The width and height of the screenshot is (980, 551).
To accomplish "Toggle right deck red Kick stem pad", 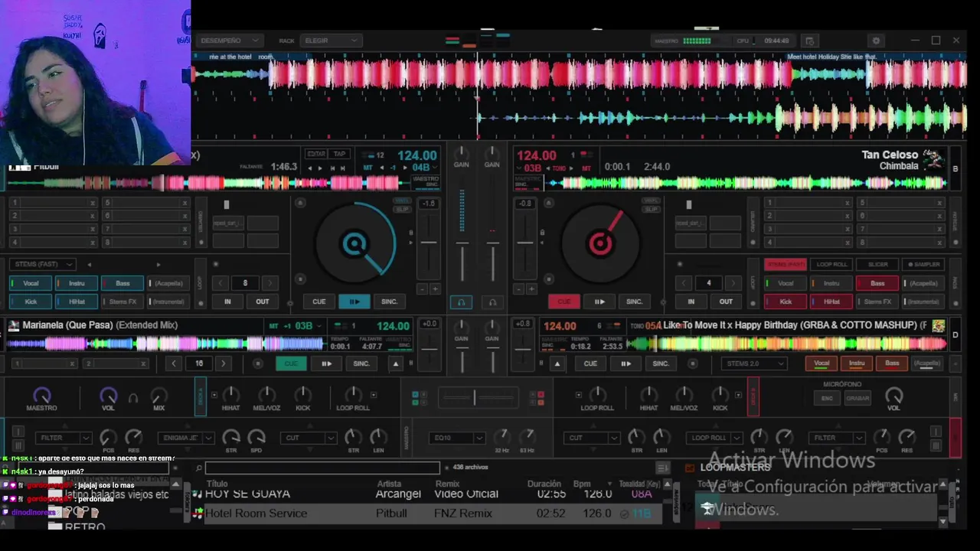I will pos(786,302).
